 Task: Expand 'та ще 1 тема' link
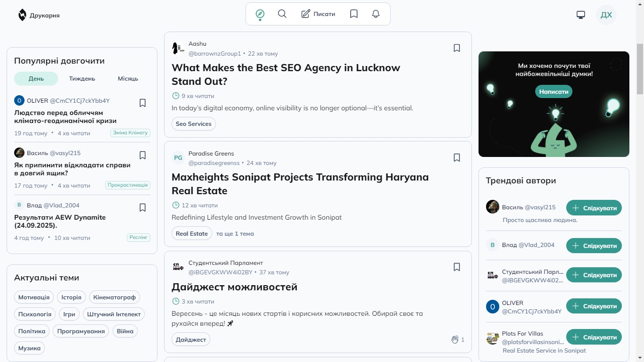(235, 233)
